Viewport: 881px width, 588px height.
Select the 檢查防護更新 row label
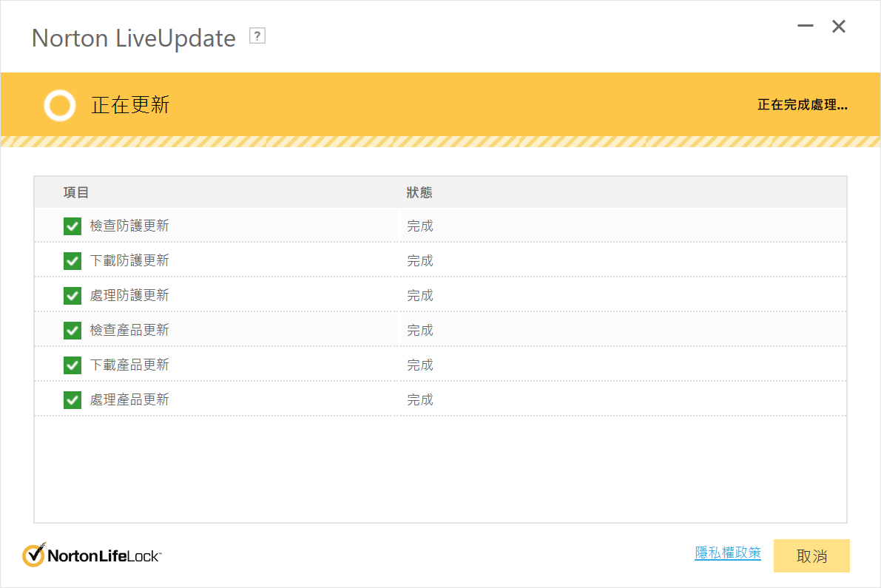point(129,226)
